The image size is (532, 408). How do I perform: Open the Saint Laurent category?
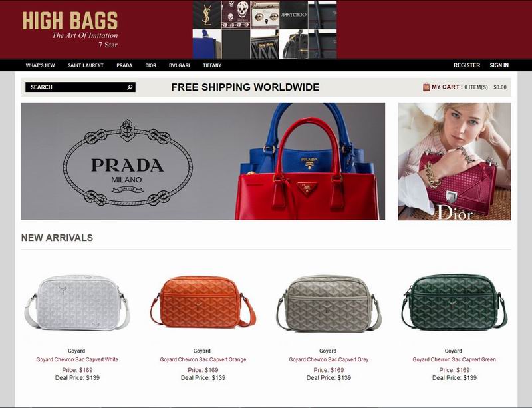tap(86, 65)
